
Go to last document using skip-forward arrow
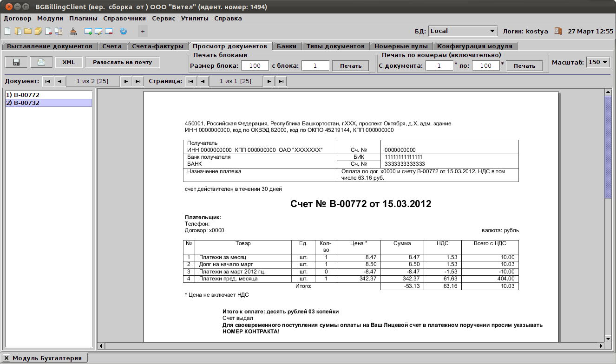click(138, 81)
